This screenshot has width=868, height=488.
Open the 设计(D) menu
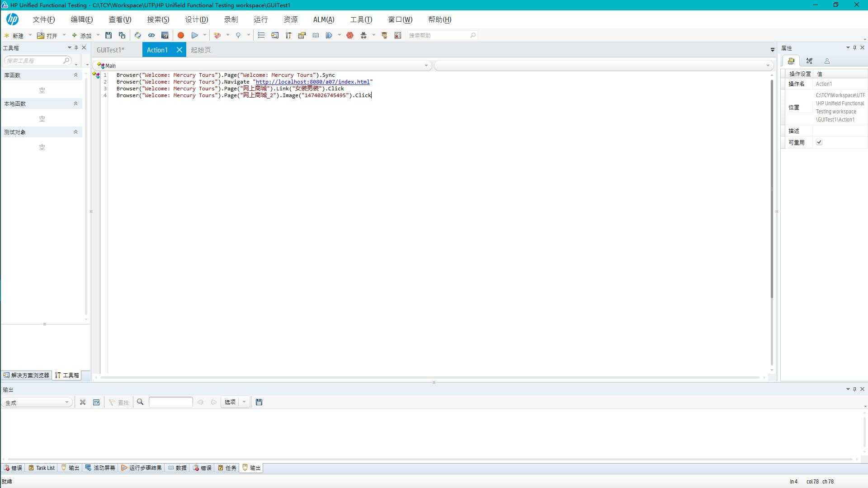pyautogui.click(x=197, y=19)
